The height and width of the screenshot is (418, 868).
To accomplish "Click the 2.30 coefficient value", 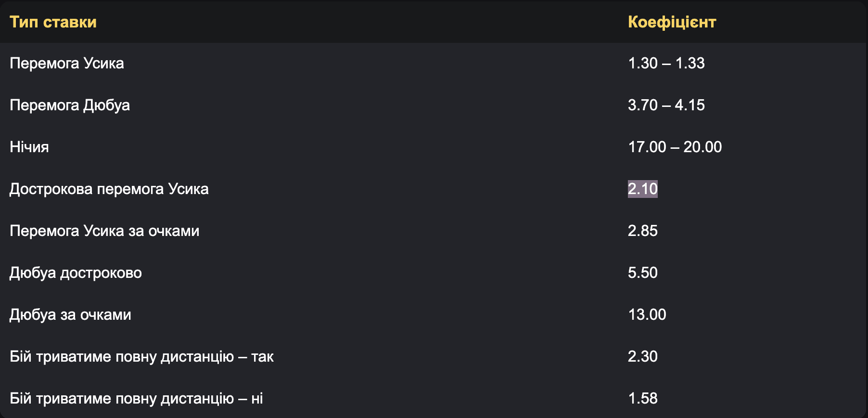I will tap(643, 356).
